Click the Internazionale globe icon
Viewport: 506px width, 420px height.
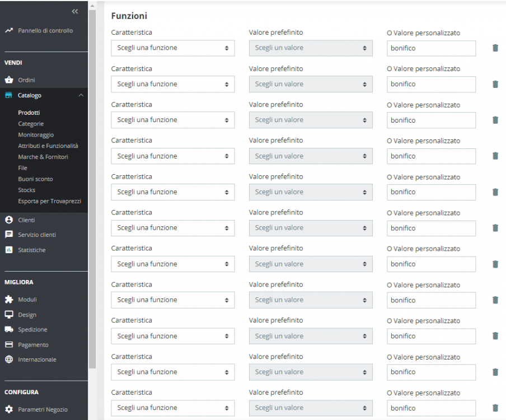(9, 360)
